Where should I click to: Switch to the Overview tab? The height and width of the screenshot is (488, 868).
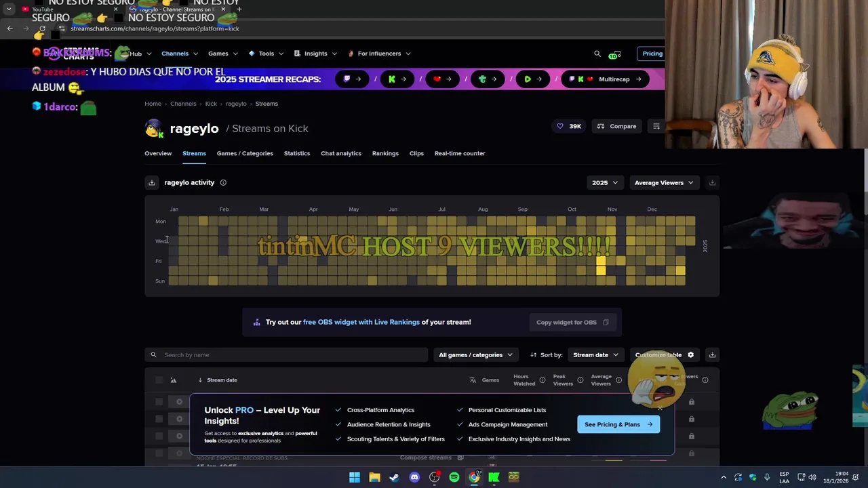(158, 153)
